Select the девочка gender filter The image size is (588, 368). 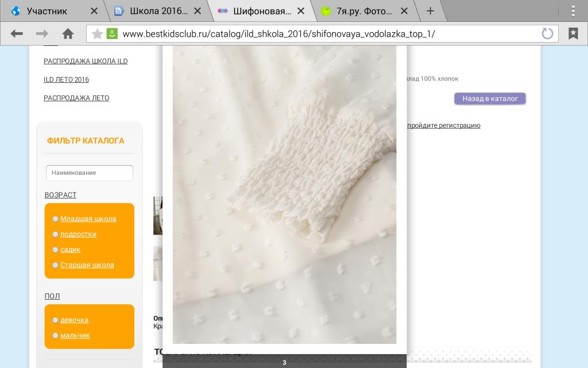[x=74, y=320]
